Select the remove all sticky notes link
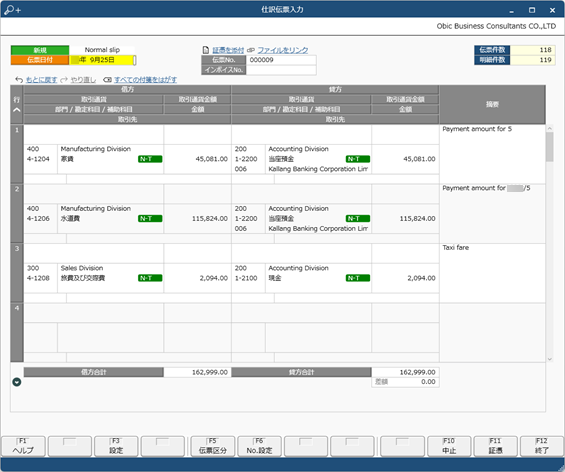Image resolution: width=565 pixels, height=472 pixels. 145,80
